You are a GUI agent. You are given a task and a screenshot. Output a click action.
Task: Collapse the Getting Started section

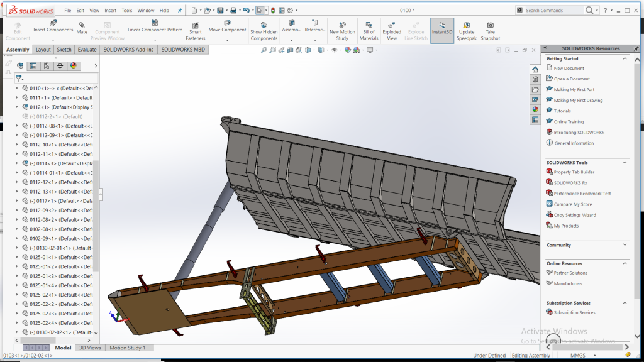point(625,58)
